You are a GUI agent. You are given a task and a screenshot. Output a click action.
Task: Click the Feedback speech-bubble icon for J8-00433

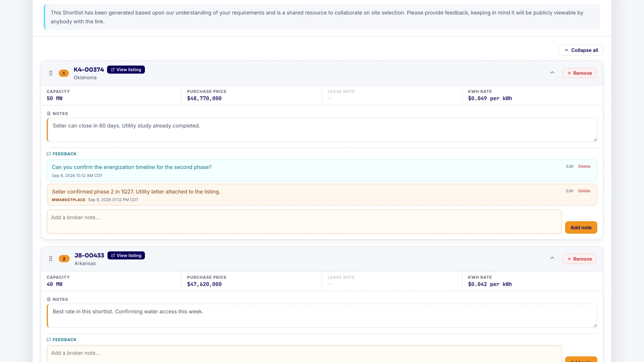coord(49,340)
